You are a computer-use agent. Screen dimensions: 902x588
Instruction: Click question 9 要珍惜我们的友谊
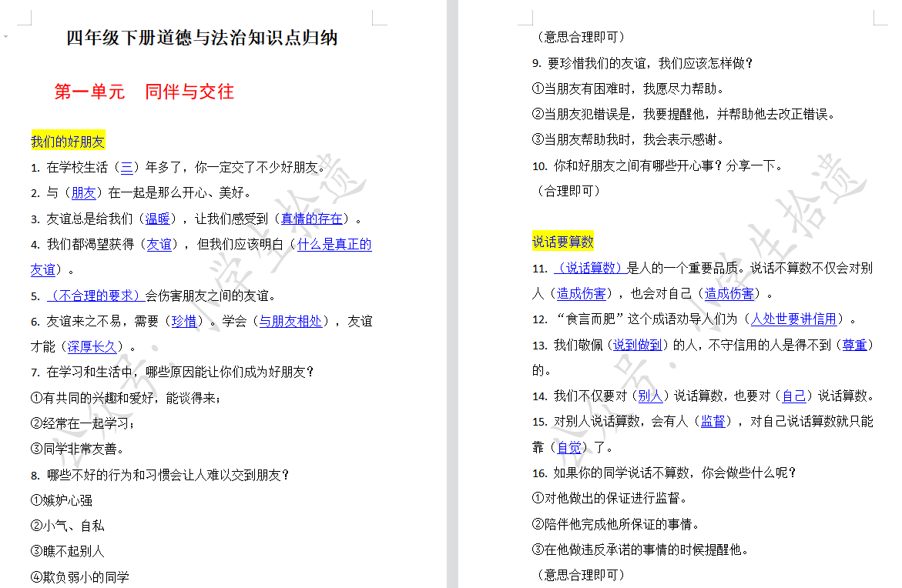pyautogui.click(x=642, y=63)
